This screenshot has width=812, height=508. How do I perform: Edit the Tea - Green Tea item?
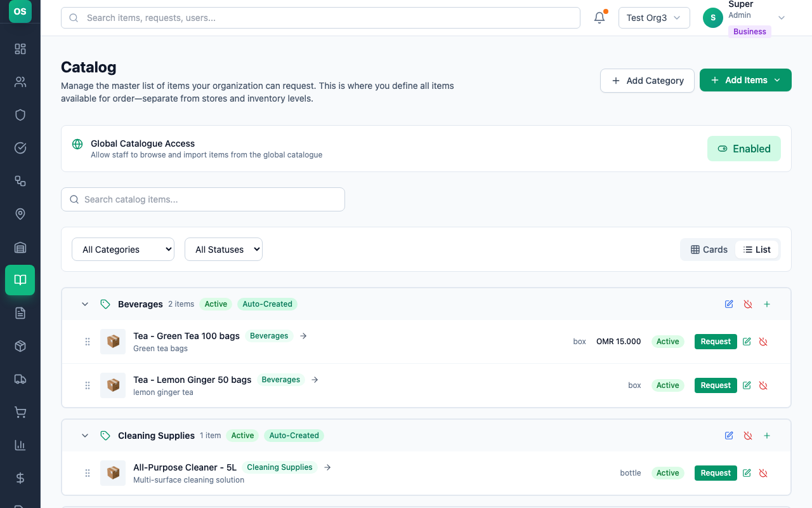pyautogui.click(x=747, y=342)
